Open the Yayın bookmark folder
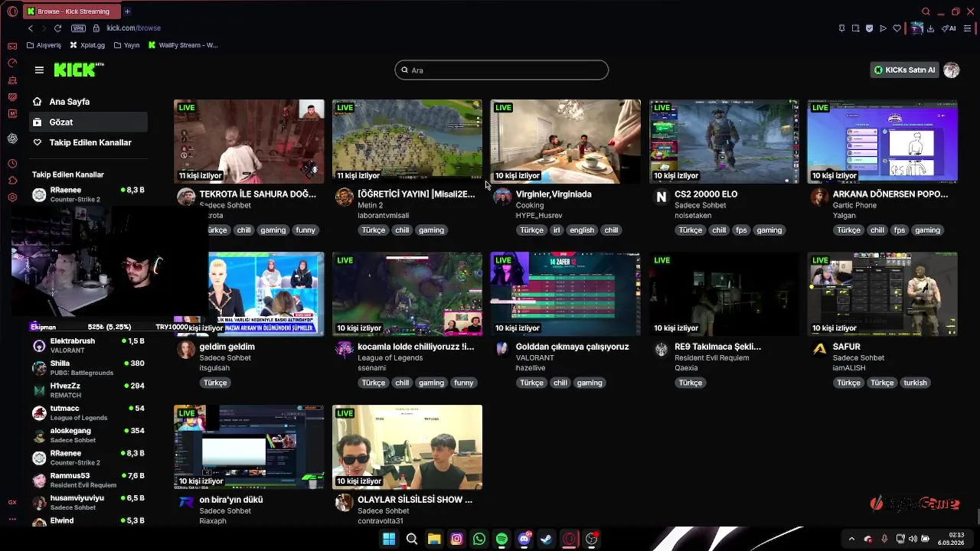Image resolution: width=980 pixels, height=551 pixels. [126, 45]
